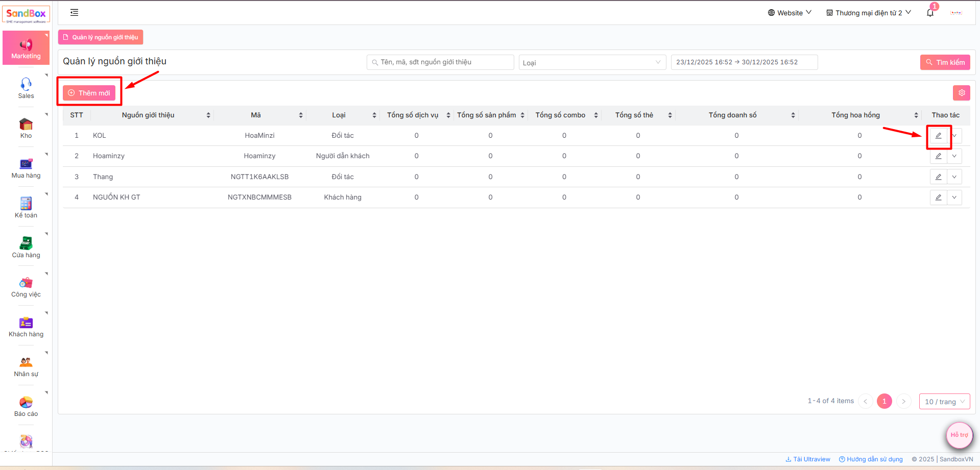Open the Sales module in sidebar
The image size is (980, 470).
pyautogui.click(x=26, y=88)
